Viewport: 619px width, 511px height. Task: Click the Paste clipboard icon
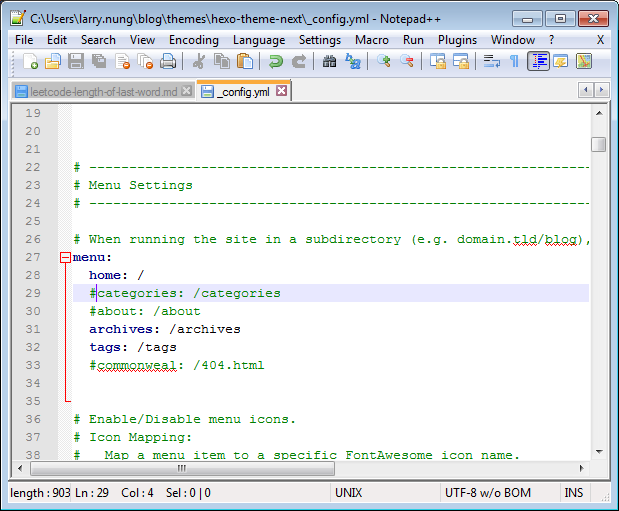[x=245, y=62]
